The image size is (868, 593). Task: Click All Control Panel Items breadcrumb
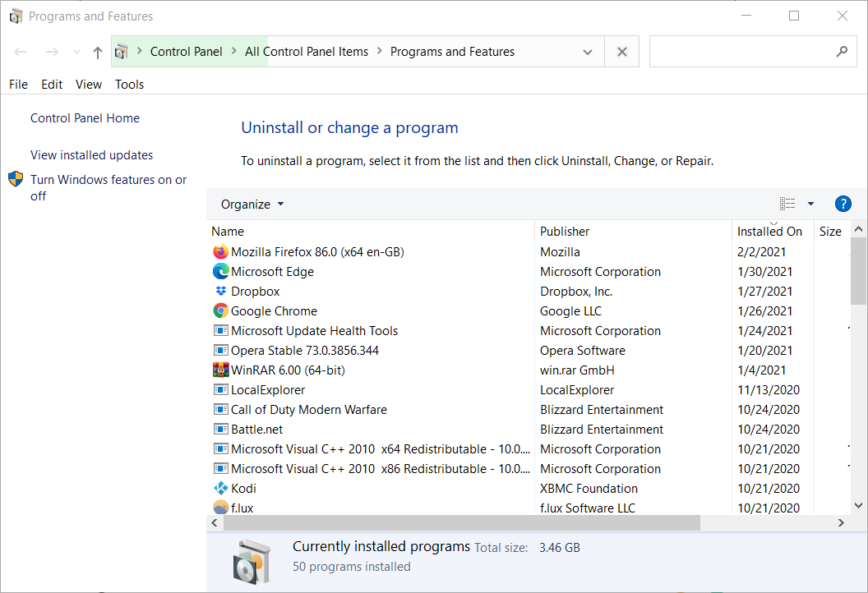click(x=306, y=52)
